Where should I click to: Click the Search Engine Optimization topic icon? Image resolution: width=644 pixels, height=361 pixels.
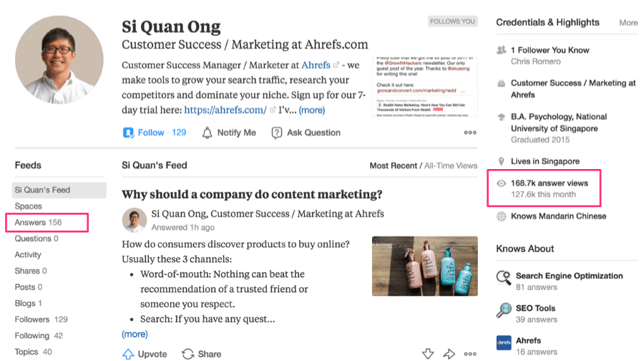coord(504,278)
